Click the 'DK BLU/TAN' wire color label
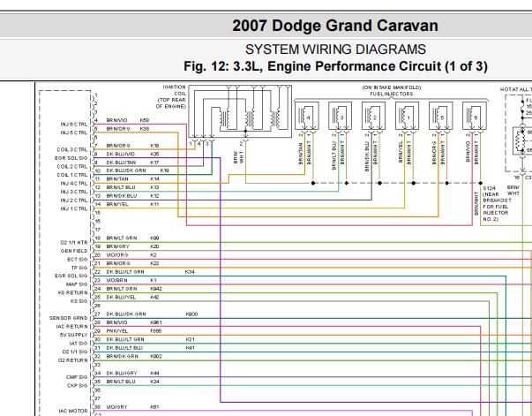Screen dimensions: 532x416 click(121, 163)
